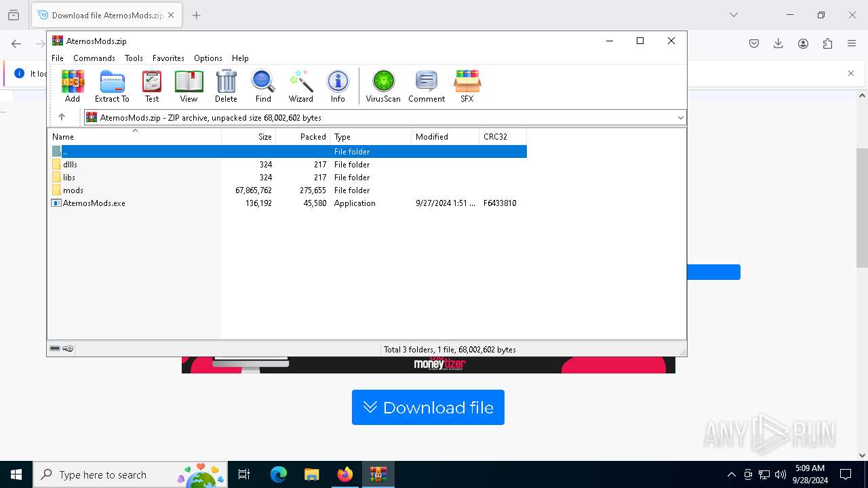Image resolution: width=868 pixels, height=488 pixels.
Task: Click the key icon in WinRAR status bar
Action: click(x=68, y=349)
